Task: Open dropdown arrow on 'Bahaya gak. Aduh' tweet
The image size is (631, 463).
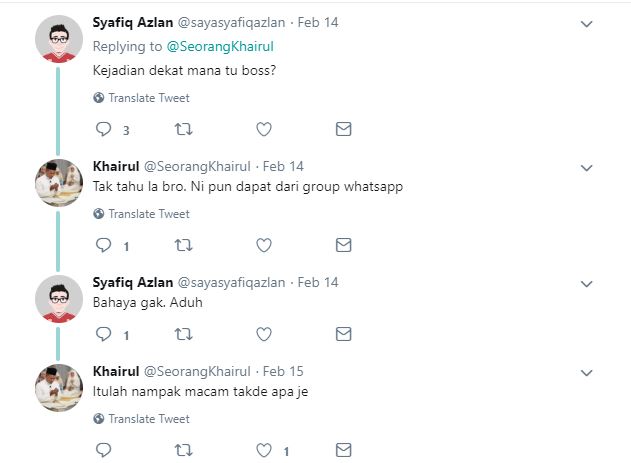Action: point(587,283)
